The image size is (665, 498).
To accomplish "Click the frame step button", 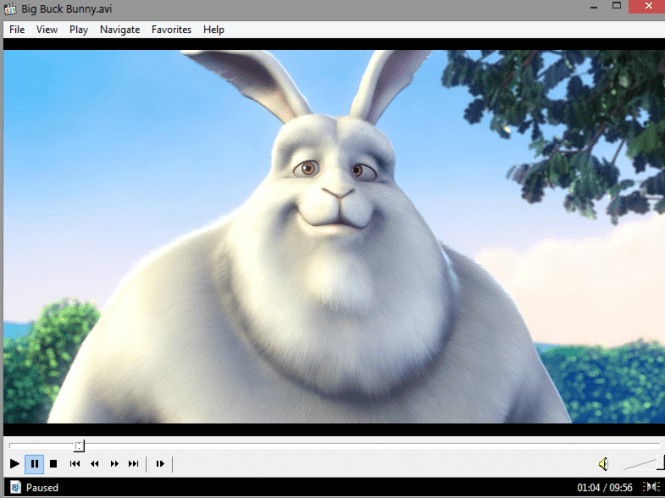I will [160, 464].
